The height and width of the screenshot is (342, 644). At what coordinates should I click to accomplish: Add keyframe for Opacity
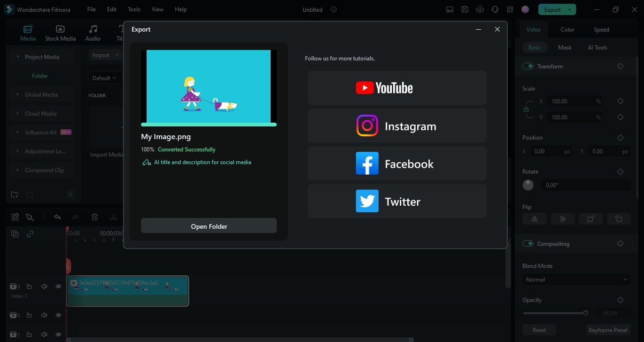coord(620,300)
